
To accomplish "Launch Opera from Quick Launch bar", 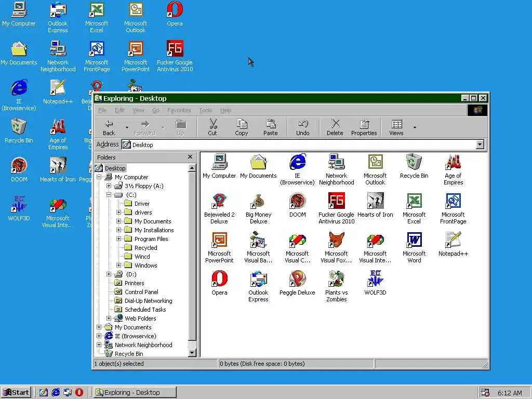I will (79, 393).
